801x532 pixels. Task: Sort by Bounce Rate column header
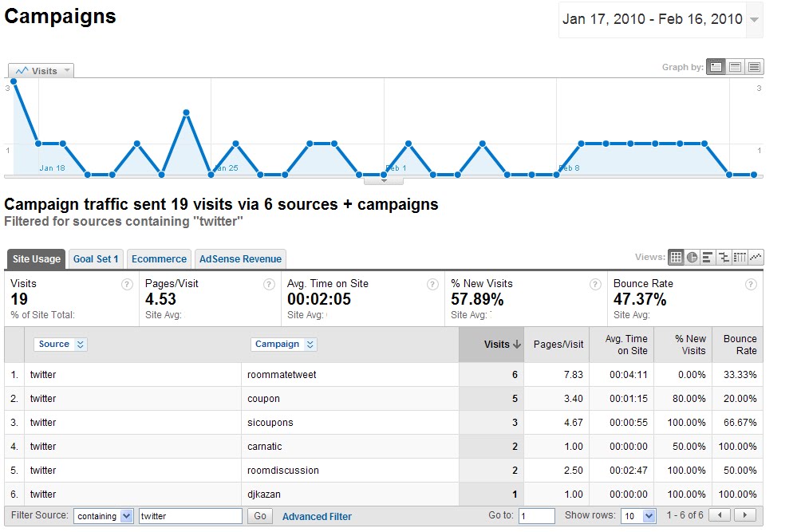click(x=740, y=345)
